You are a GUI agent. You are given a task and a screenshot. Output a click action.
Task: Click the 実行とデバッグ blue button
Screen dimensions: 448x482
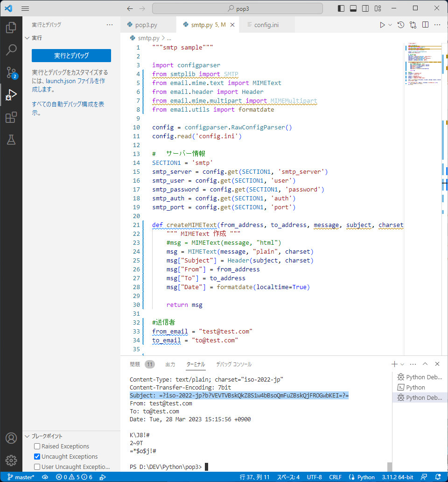(x=71, y=56)
